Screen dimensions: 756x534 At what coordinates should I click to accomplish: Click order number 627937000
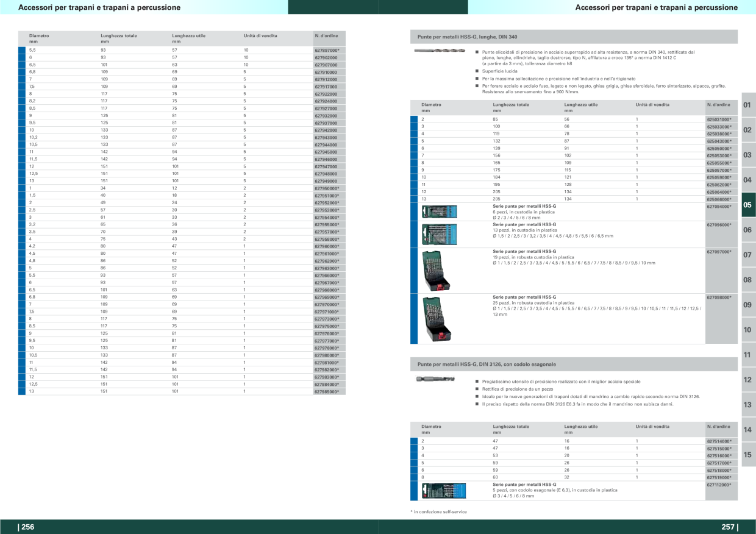(x=326, y=123)
